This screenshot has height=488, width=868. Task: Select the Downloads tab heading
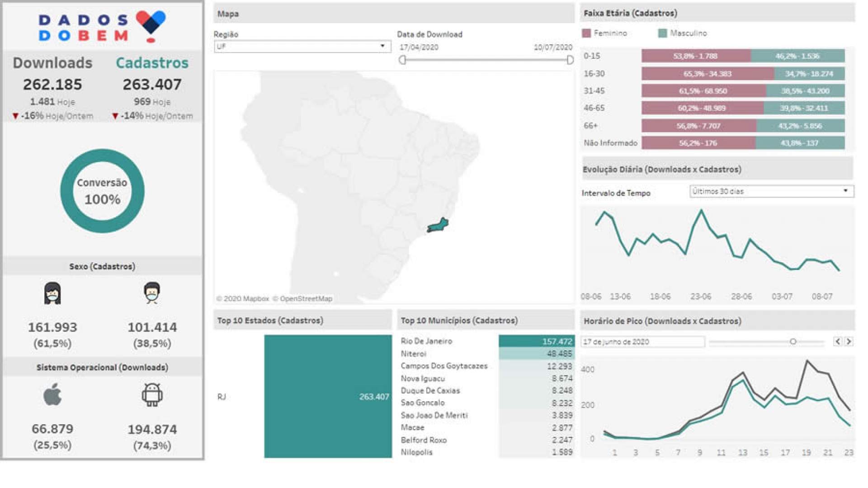tap(52, 63)
